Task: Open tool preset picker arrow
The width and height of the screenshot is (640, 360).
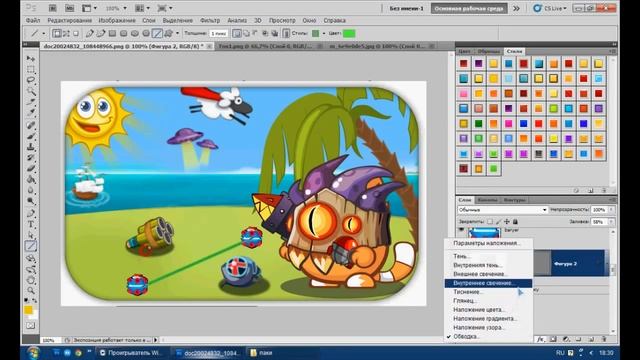Action: (43, 33)
